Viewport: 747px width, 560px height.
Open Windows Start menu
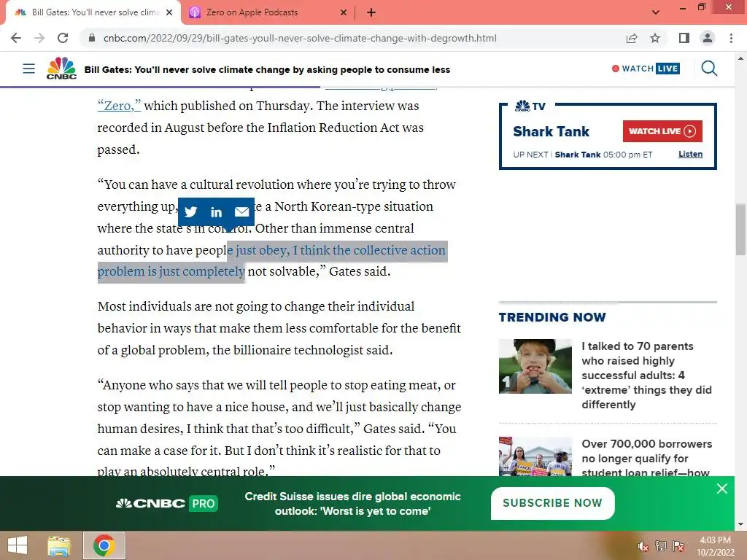(x=18, y=545)
